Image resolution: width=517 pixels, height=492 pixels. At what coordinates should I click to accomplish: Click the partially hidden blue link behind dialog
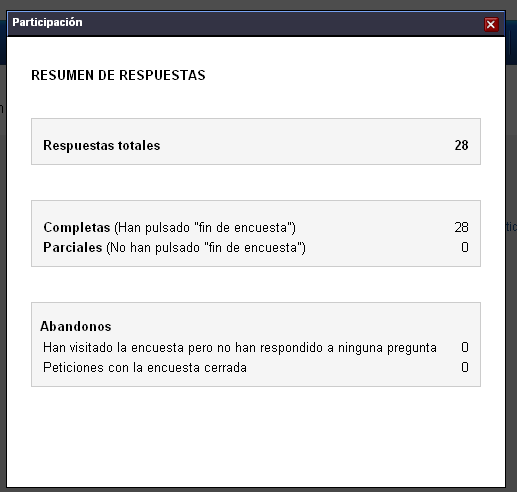click(x=512, y=227)
